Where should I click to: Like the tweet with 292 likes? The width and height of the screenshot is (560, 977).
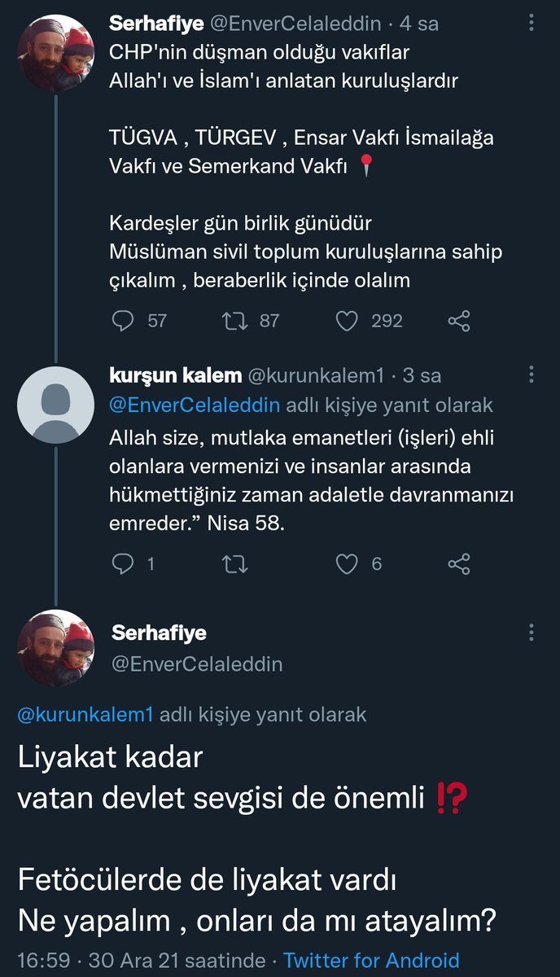click(348, 321)
